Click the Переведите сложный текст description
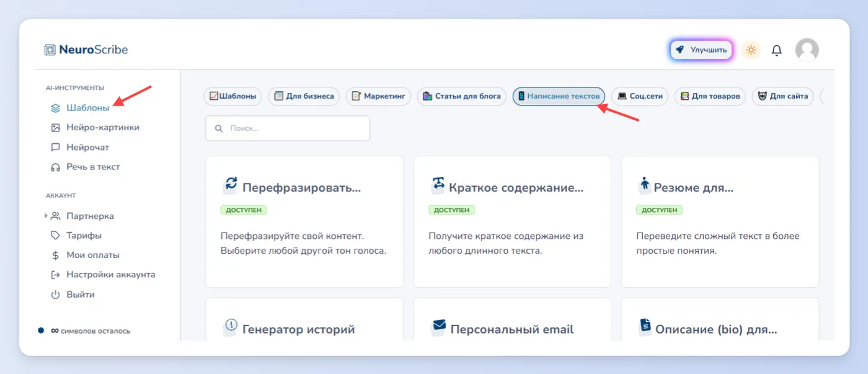The width and height of the screenshot is (868, 374). [x=718, y=244]
